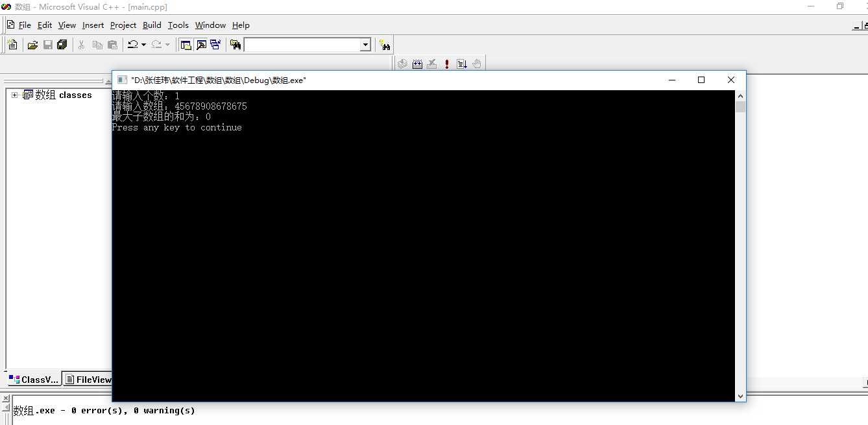Open the File menu
Screen dimensions: 868x425
pyautogui.click(x=25, y=25)
